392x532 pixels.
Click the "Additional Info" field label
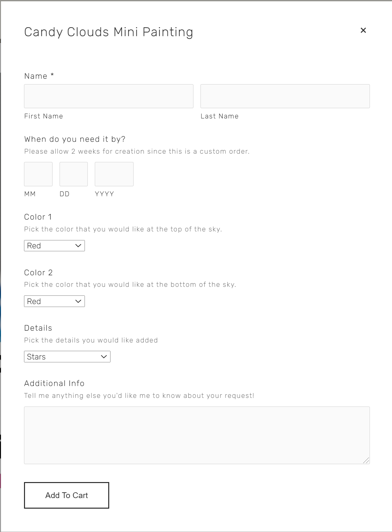pyautogui.click(x=54, y=383)
